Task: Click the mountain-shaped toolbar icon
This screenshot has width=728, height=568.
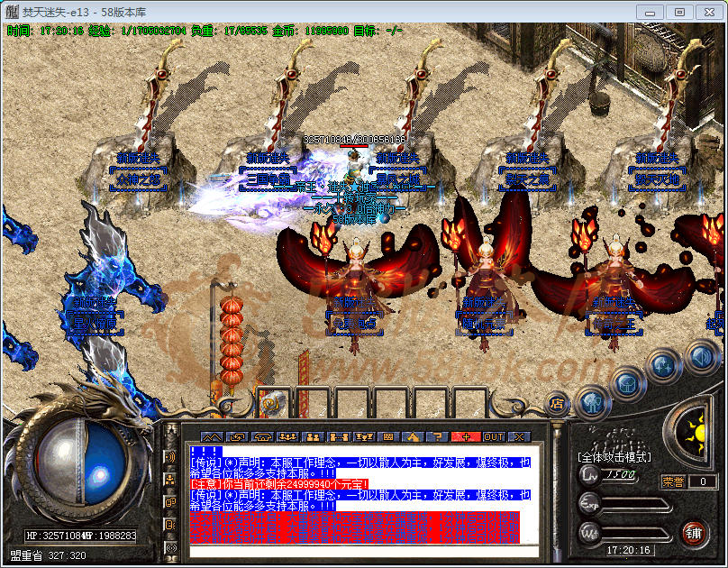Action: [414, 437]
